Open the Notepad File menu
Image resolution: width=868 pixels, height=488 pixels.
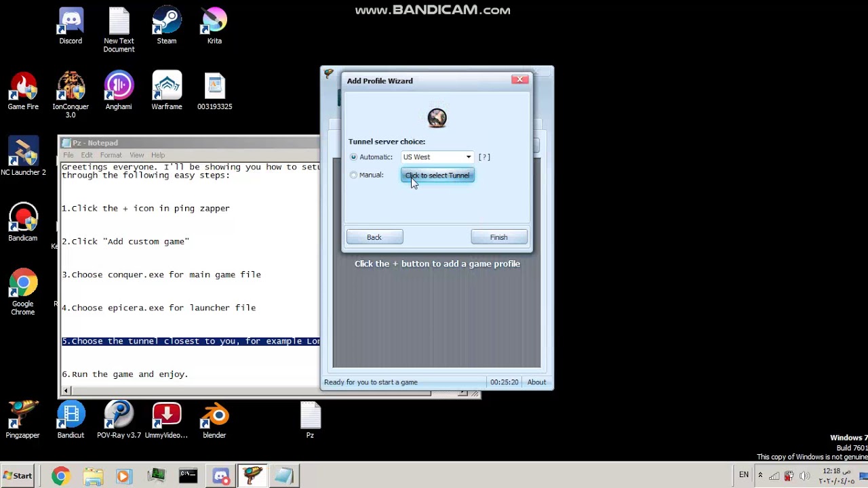68,155
